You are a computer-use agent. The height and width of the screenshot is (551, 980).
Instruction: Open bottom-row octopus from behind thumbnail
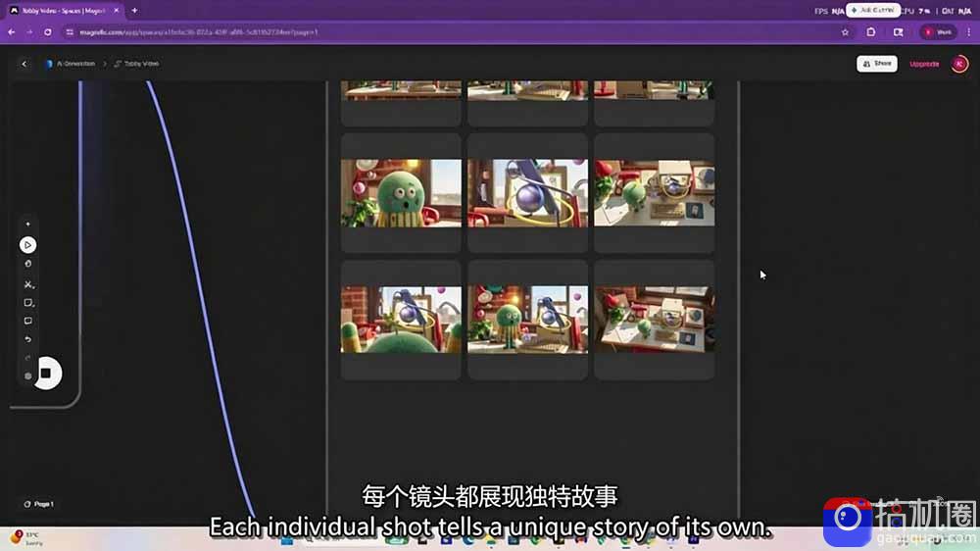(x=401, y=320)
